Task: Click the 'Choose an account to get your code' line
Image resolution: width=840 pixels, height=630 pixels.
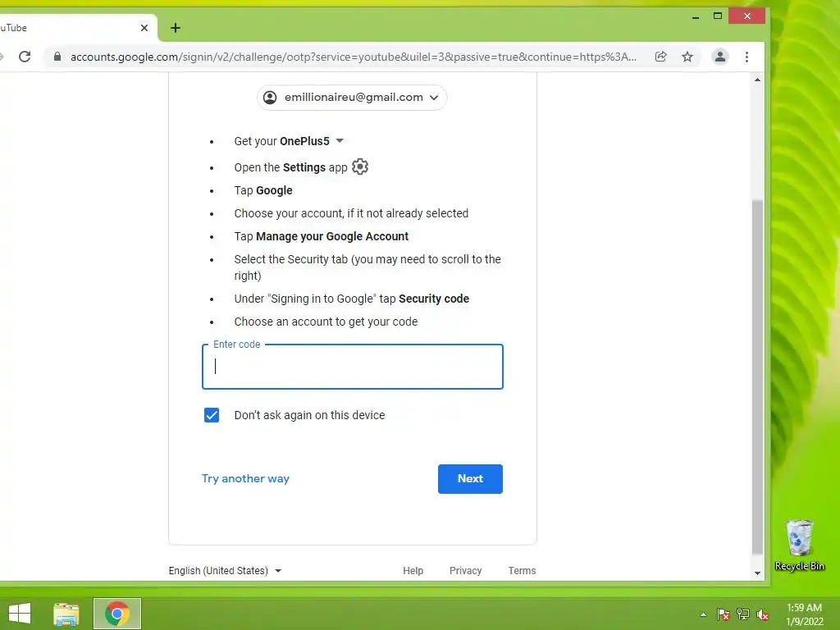Action: pos(326,322)
